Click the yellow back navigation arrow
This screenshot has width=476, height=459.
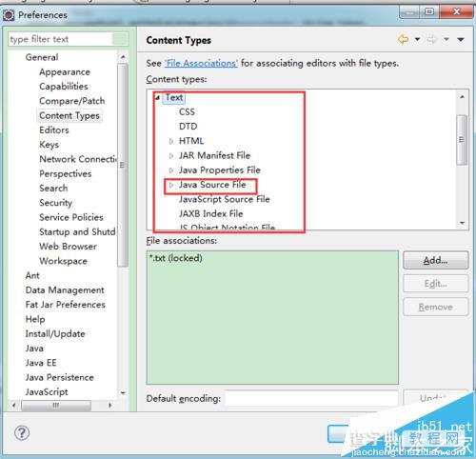click(x=403, y=40)
